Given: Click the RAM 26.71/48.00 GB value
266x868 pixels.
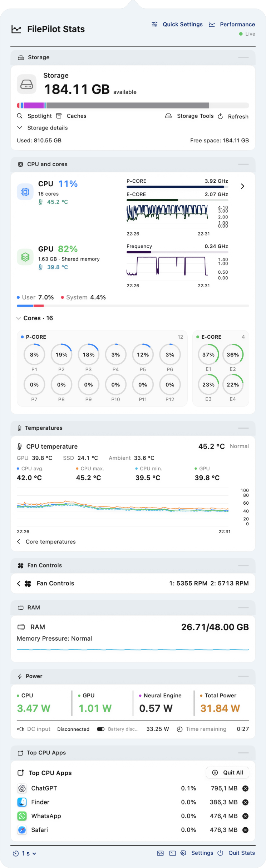Looking at the screenshot, I should [215, 627].
